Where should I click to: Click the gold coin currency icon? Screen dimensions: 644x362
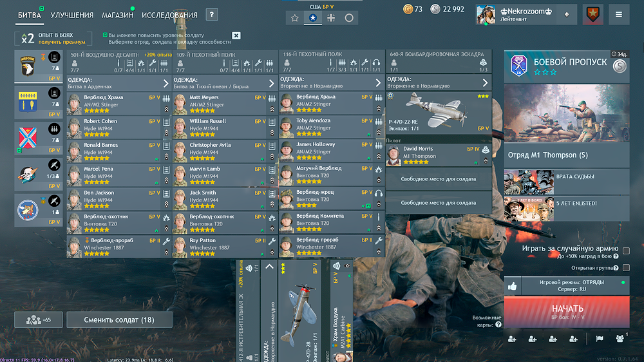click(x=408, y=9)
